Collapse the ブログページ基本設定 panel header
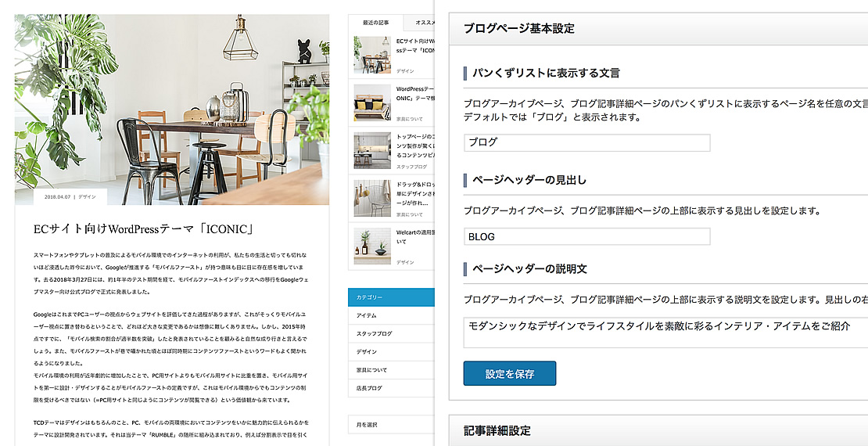Screen dimensions: 868x446 658,29
